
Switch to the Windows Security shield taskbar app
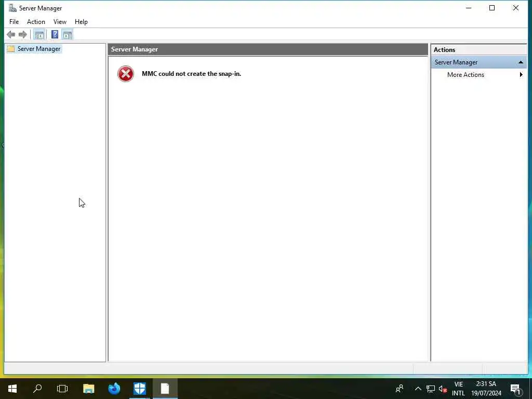coord(139,389)
